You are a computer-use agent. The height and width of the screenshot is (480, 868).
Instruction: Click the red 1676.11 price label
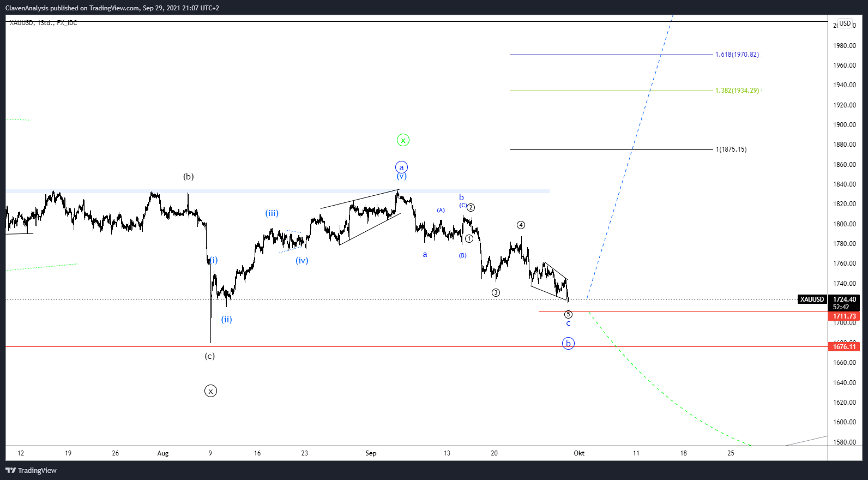point(844,347)
